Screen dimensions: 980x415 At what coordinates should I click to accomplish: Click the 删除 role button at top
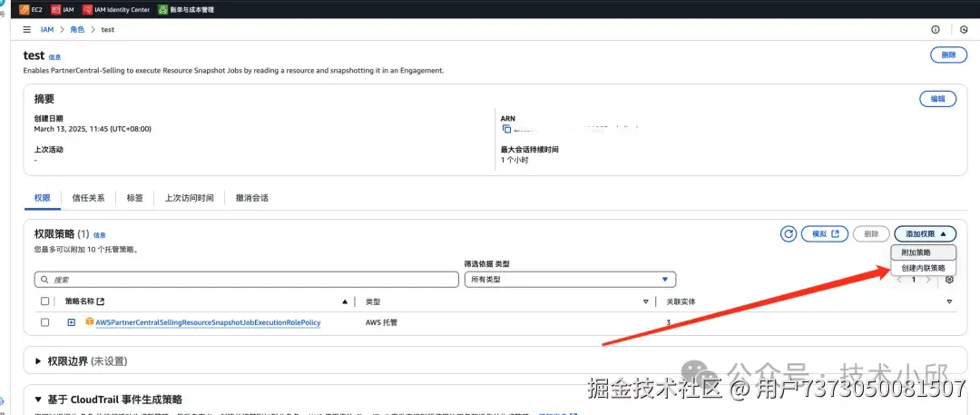point(948,54)
